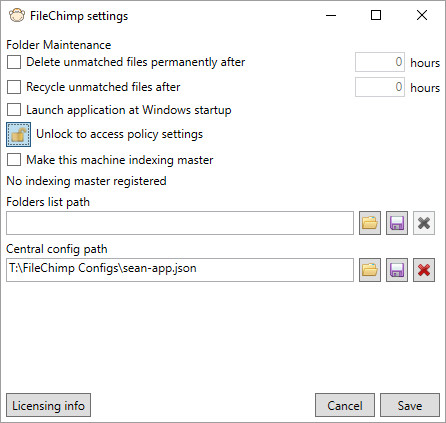Clear the Folders list path with gray X
The height and width of the screenshot is (423, 446).
click(424, 223)
